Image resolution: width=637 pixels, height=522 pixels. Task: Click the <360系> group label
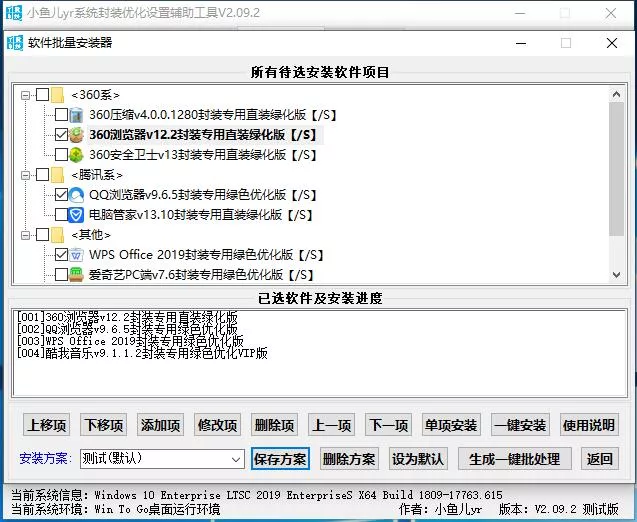(x=95, y=95)
